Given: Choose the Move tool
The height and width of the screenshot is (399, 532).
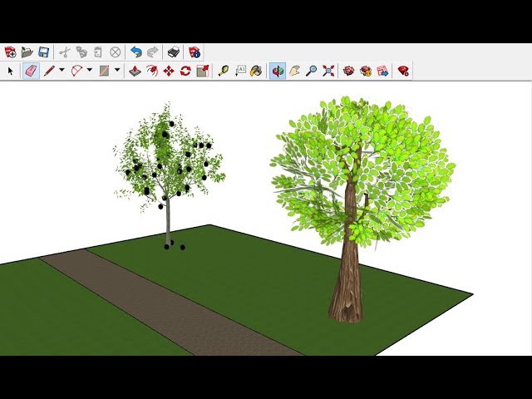Looking at the screenshot, I should coord(169,71).
